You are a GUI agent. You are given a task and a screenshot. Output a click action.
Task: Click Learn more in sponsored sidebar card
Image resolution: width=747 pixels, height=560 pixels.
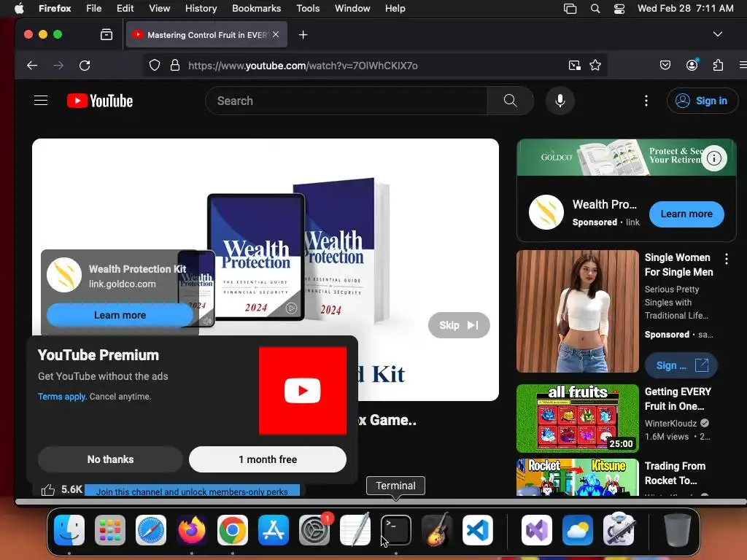(x=686, y=214)
